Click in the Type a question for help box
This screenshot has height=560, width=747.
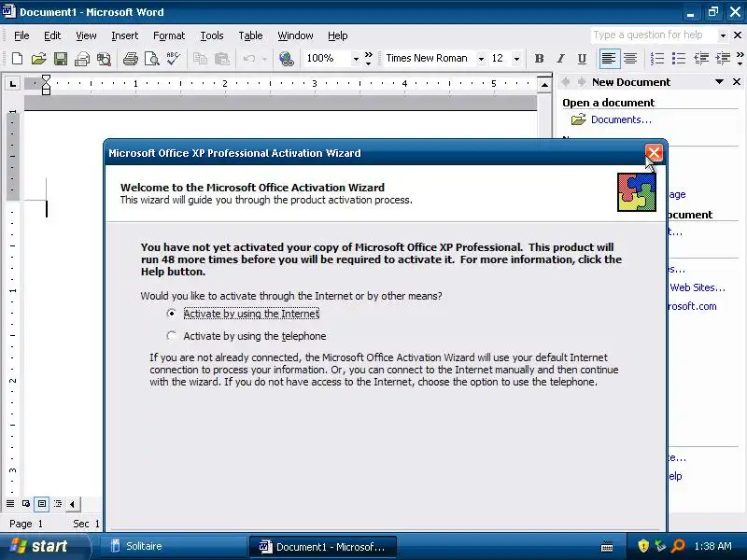tap(654, 35)
